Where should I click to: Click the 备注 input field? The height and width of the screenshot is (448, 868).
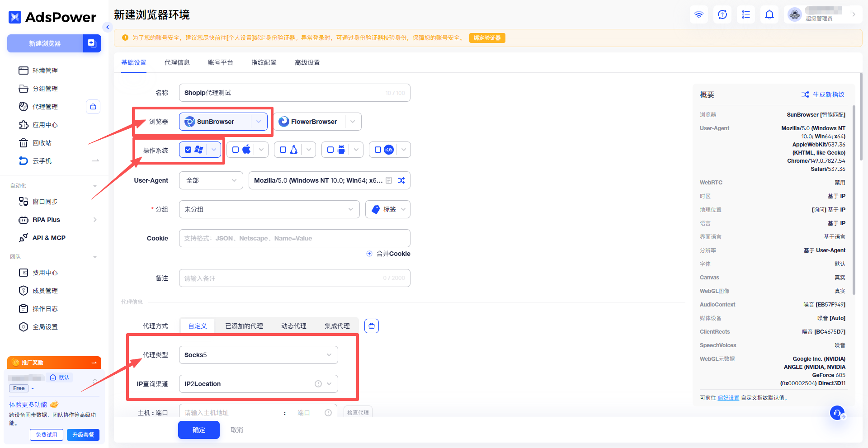295,278
